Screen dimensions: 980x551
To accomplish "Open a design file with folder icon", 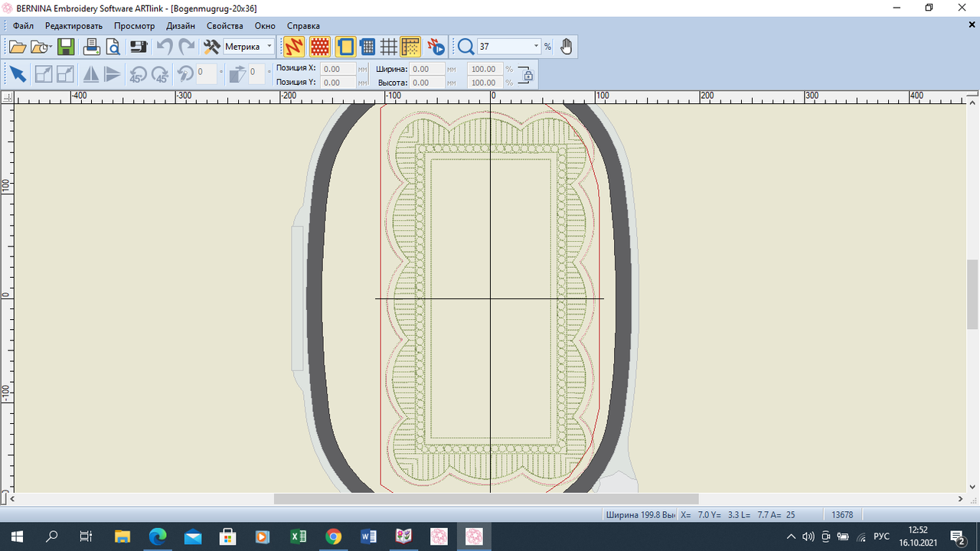I will 17,47.
